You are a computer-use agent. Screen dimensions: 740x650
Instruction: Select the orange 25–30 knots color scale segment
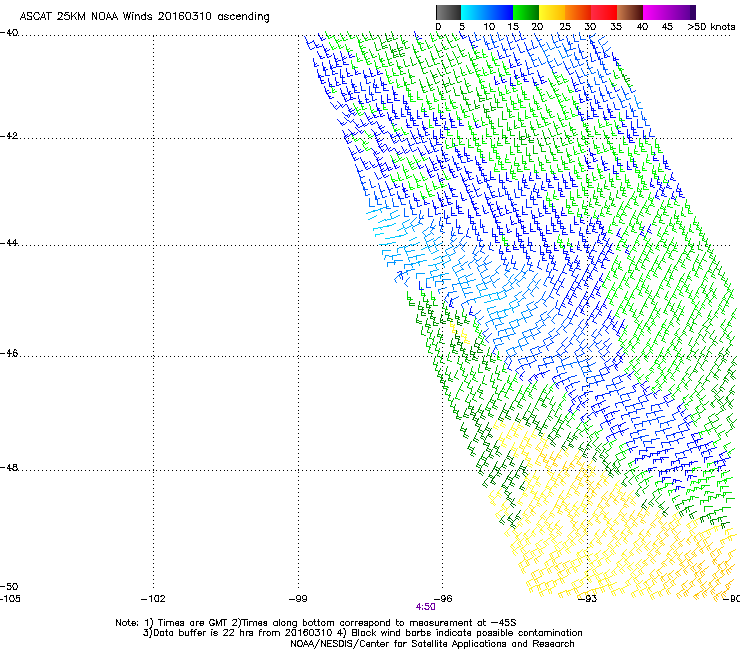point(578,12)
